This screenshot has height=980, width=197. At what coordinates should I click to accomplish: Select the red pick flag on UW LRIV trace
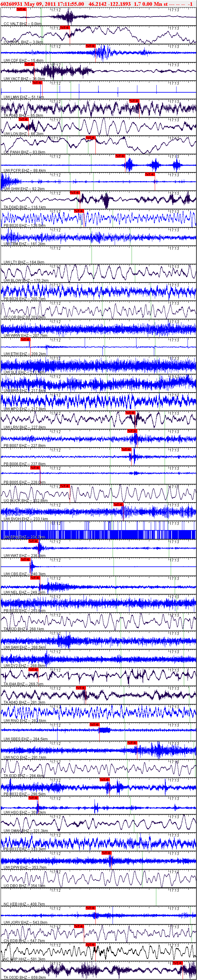[x=130, y=413]
